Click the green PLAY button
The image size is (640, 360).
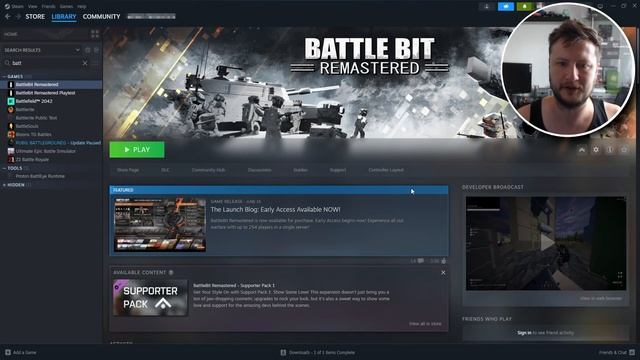[x=137, y=150]
